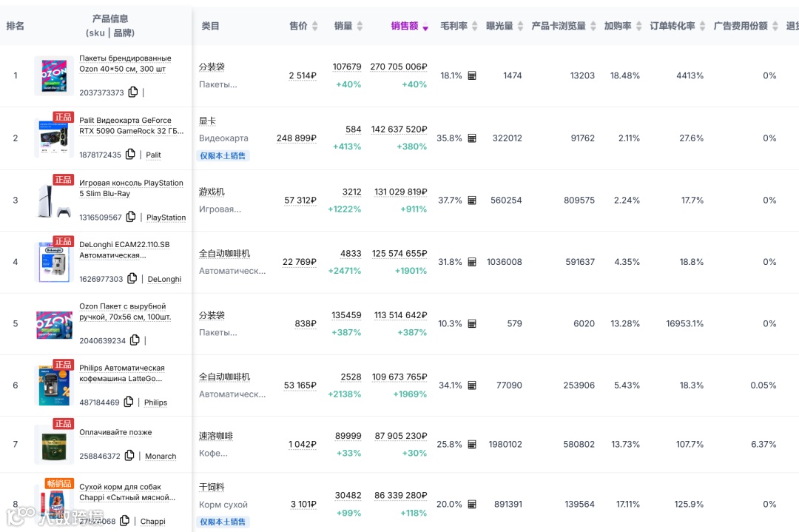Select the 显卡 category cell
The height and width of the screenshot is (532, 799).
207,121
